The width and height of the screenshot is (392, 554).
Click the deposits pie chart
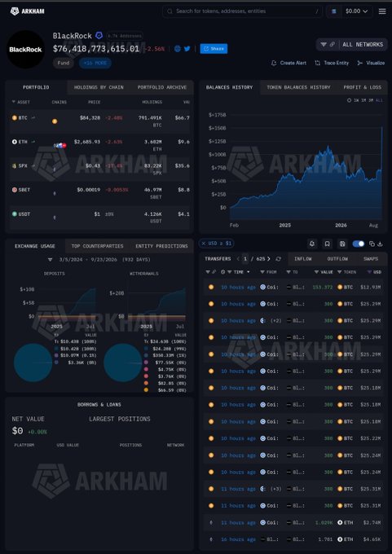(x=33, y=363)
